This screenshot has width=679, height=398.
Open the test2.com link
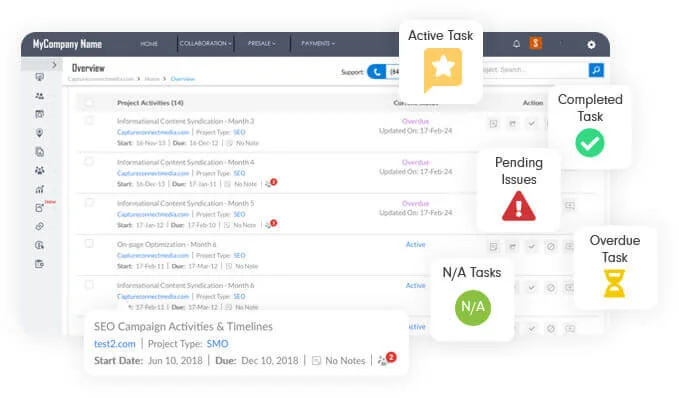coord(115,344)
